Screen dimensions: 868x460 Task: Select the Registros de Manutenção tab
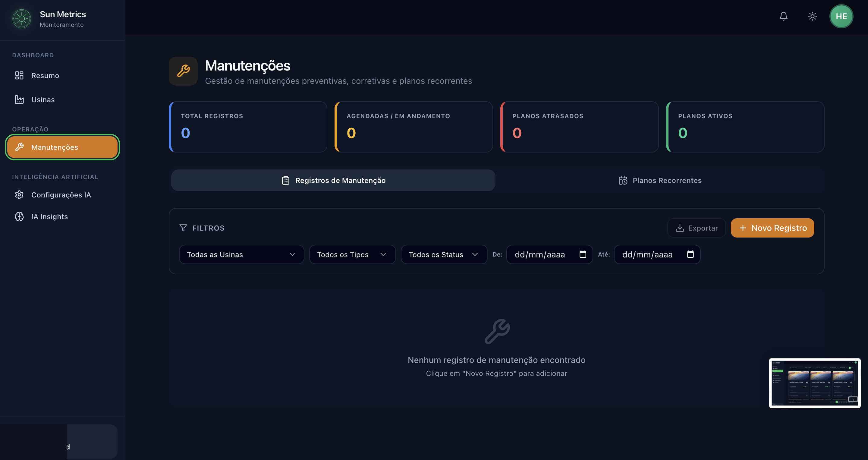tap(333, 180)
